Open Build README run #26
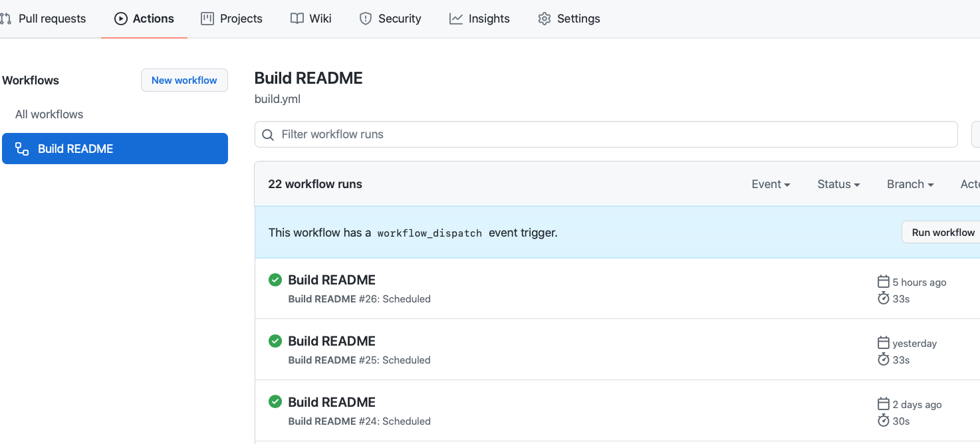The height and width of the screenshot is (444, 980). point(332,280)
